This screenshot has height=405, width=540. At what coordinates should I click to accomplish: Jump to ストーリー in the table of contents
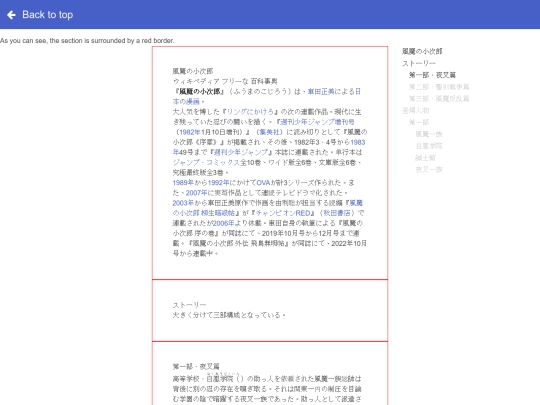(419, 63)
